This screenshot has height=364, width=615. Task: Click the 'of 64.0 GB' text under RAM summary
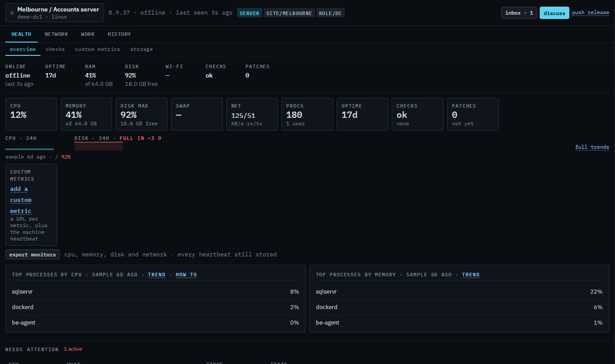99,84
